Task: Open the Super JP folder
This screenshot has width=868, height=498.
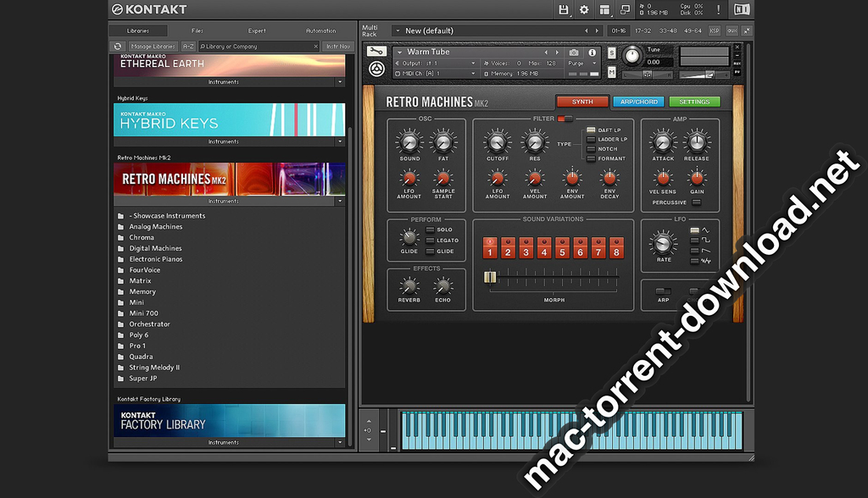Action: 142,379
